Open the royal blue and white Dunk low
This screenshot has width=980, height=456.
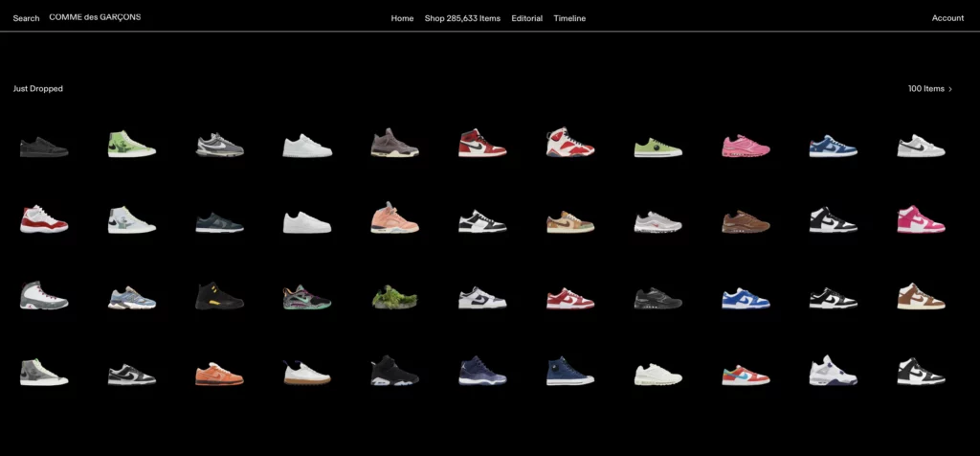click(x=746, y=298)
